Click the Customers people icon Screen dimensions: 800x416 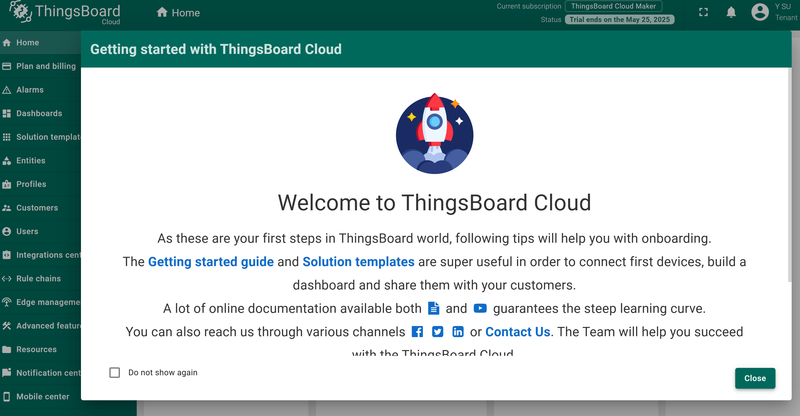tap(7, 208)
